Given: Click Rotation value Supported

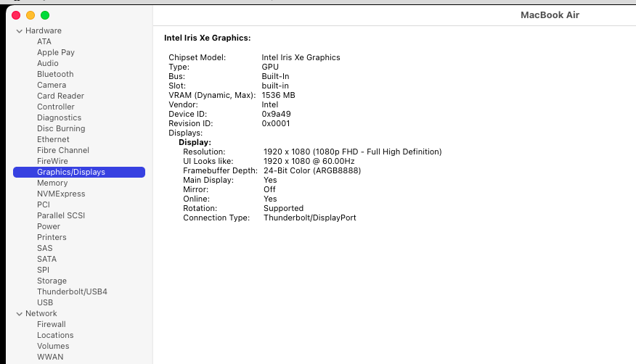Looking at the screenshot, I should 284,209.
